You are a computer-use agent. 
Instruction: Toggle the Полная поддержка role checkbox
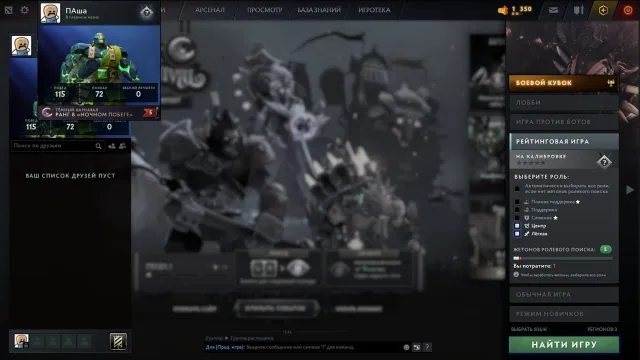(517, 202)
